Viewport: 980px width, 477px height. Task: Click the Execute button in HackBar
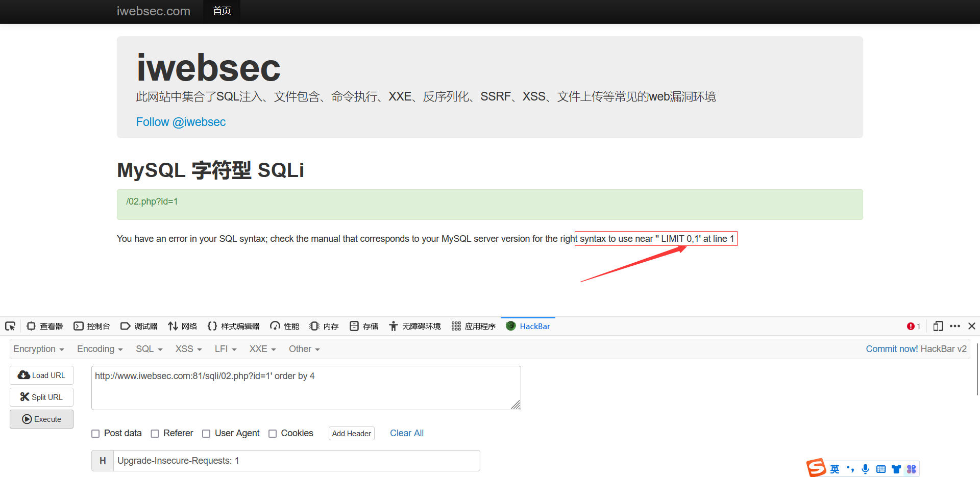(x=41, y=419)
